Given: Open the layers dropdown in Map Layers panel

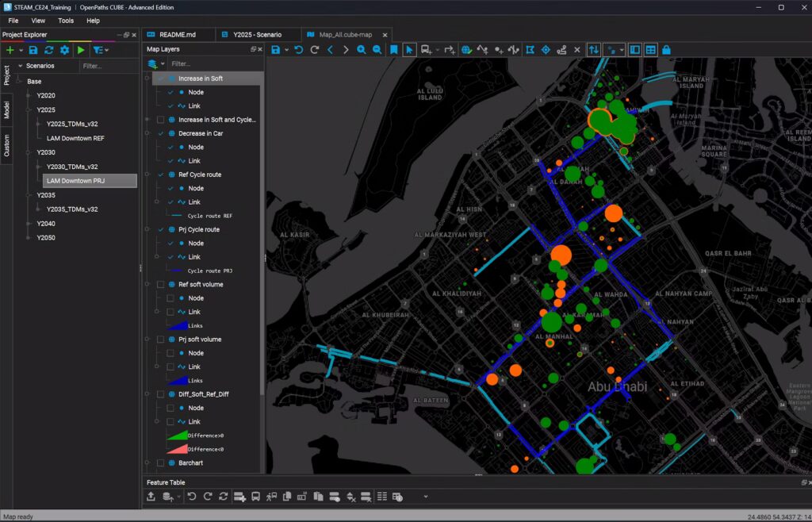Looking at the screenshot, I should tap(164, 63).
